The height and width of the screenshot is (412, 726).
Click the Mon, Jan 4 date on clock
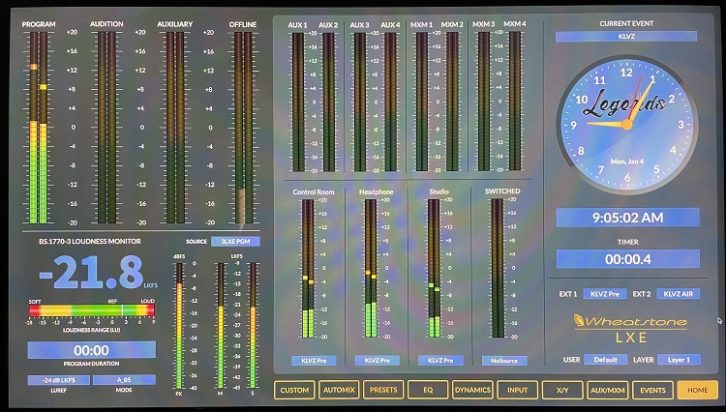pos(627,162)
